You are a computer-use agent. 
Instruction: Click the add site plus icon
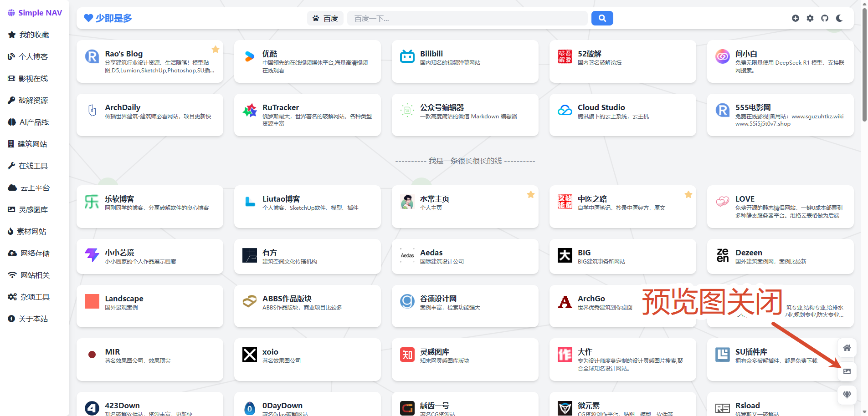[796, 18]
